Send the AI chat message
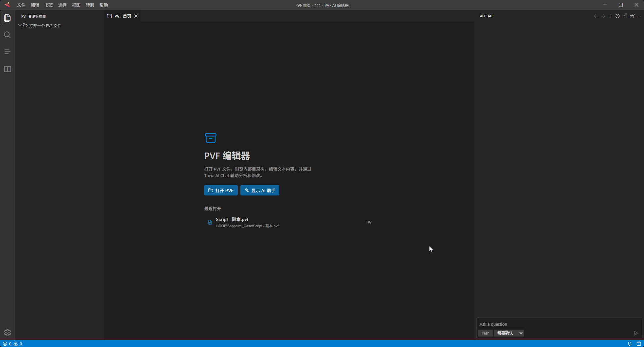The height and width of the screenshot is (347, 644). pos(636,333)
